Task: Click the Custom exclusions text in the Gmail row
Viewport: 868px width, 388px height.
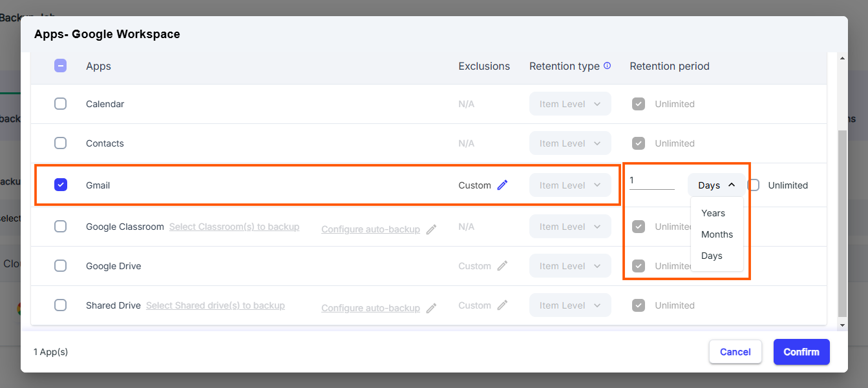Action: (475, 185)
